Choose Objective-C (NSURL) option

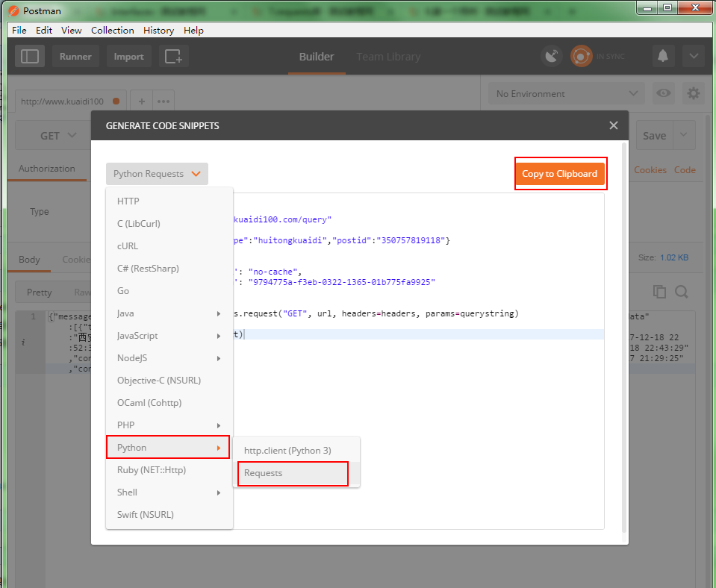169,381
